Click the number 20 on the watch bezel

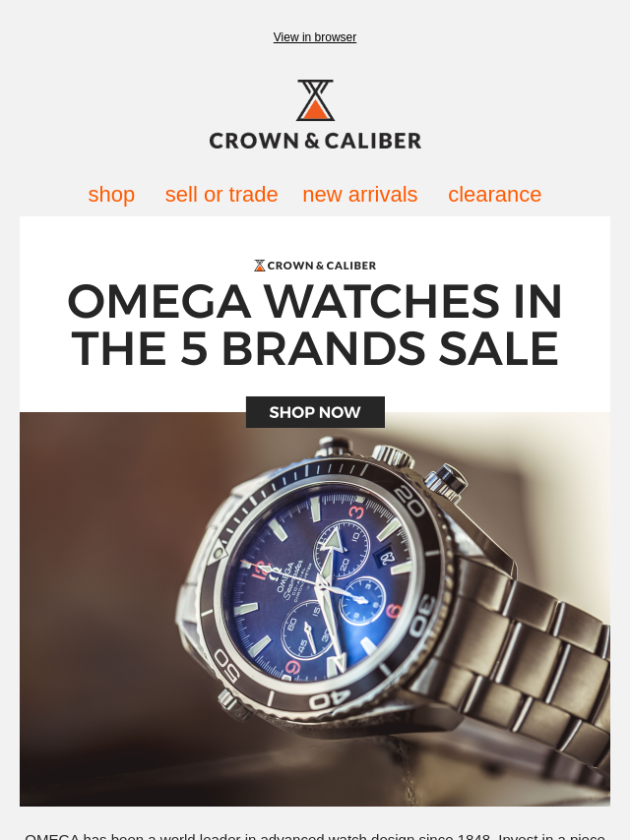tap(409, 502)
